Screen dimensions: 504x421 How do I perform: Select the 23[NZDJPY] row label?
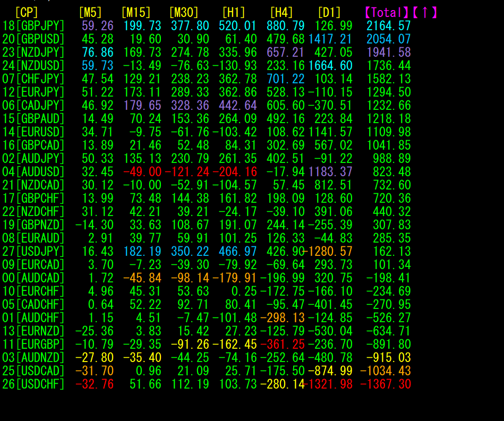click(x=33, y=52)
